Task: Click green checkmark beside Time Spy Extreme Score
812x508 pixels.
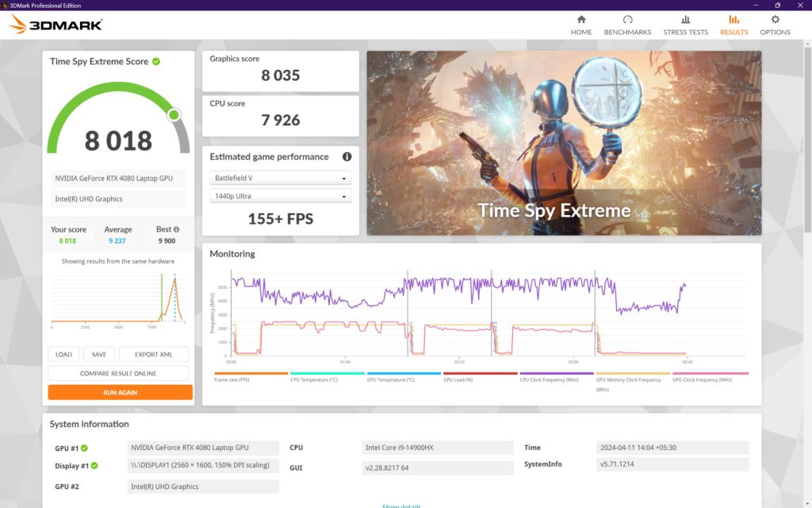Action: click(x=156, y=61)
